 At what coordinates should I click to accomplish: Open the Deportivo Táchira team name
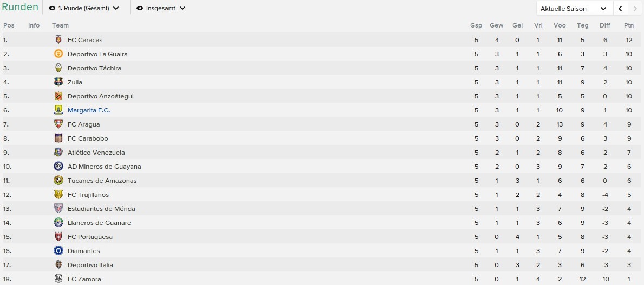pyautogui.click(x=94, y=68)
